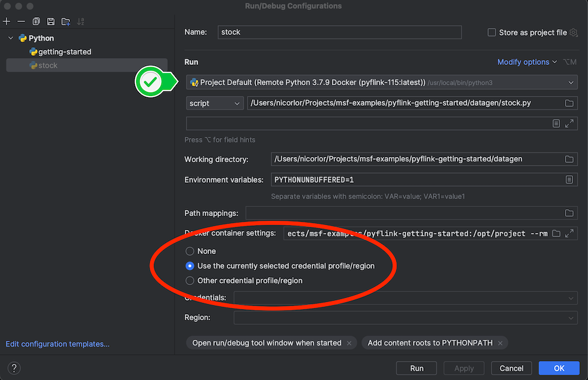Select the None credentials radio option
This screenshot has width=588, height=380.
189,251
